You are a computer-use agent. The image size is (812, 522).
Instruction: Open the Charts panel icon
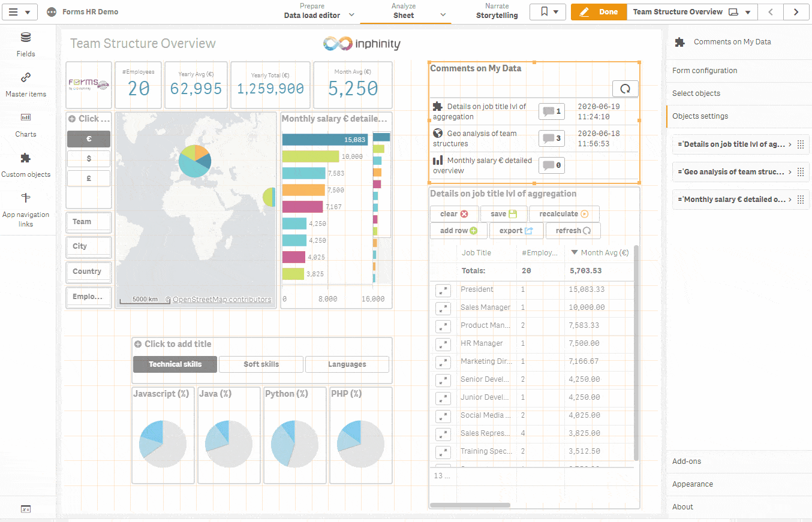26,117
